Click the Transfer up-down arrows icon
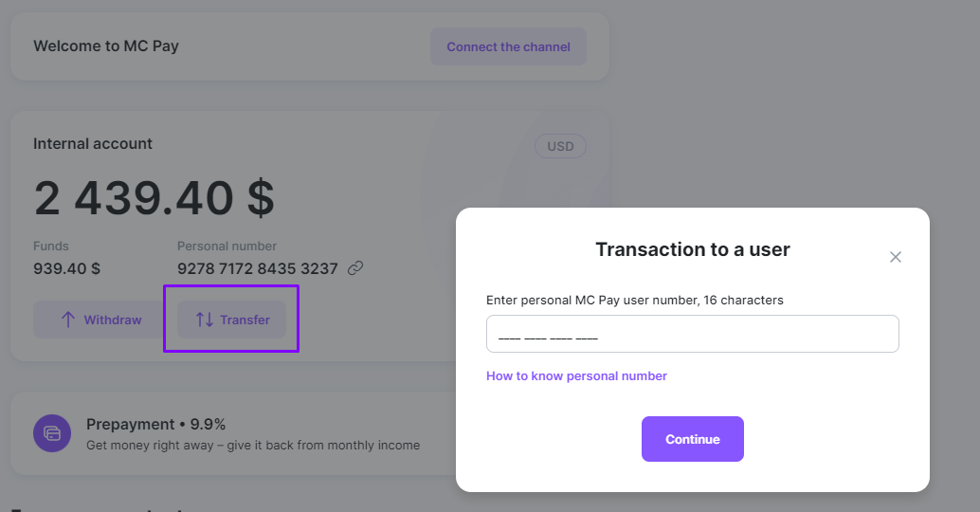This screenshot has height=512, width=980. pyautogui.click(x=205, y=320)
